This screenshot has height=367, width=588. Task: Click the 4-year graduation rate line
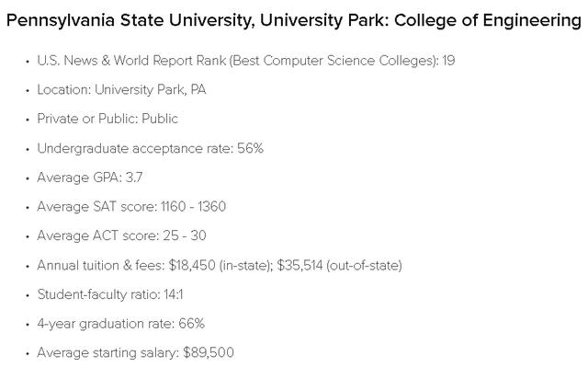coord(120,324)
